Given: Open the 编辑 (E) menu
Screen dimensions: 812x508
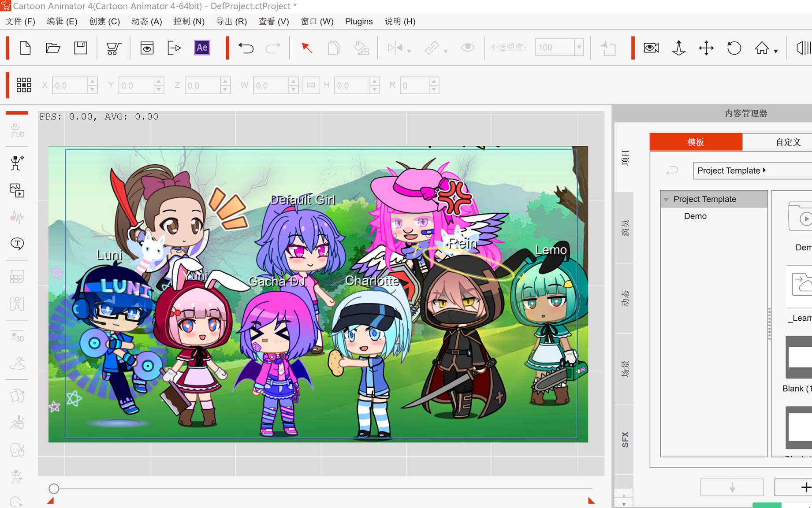Looking at the screenshot, I should pyautogui.click(x=62, y=21).
